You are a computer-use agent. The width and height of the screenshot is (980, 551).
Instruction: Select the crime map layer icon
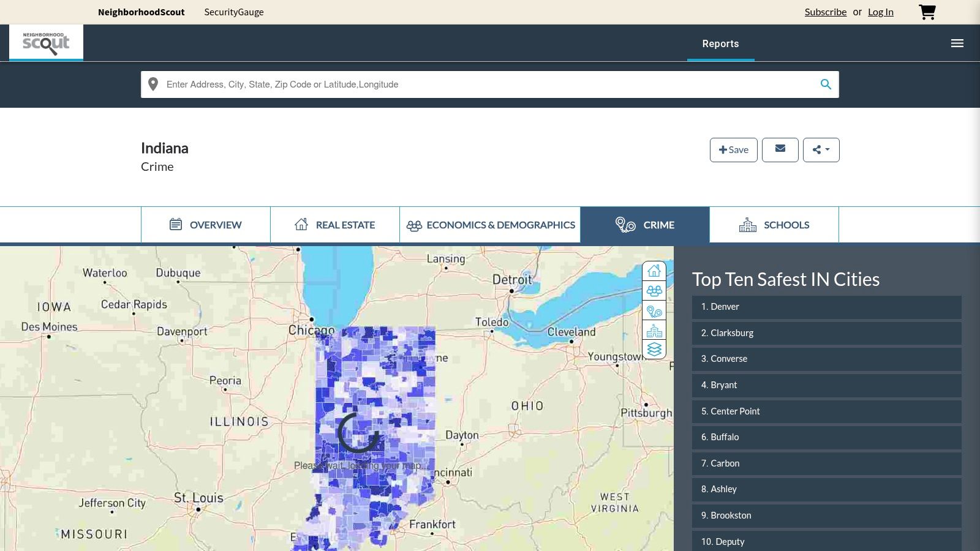(x=654, y=311)
